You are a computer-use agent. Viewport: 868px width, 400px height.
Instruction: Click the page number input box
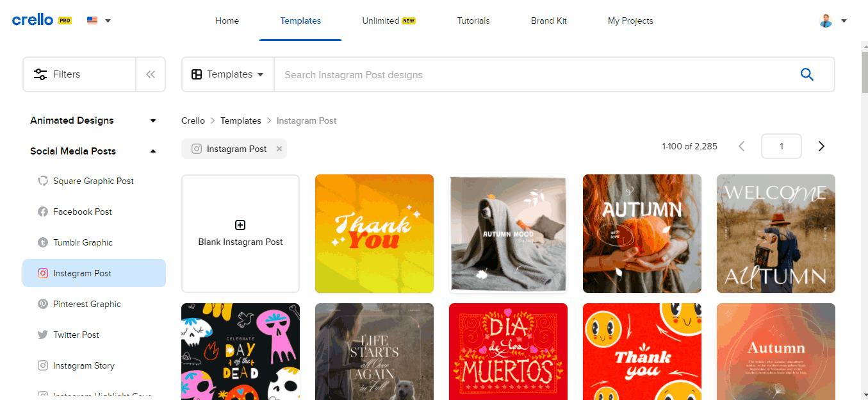tap(782, 146)
